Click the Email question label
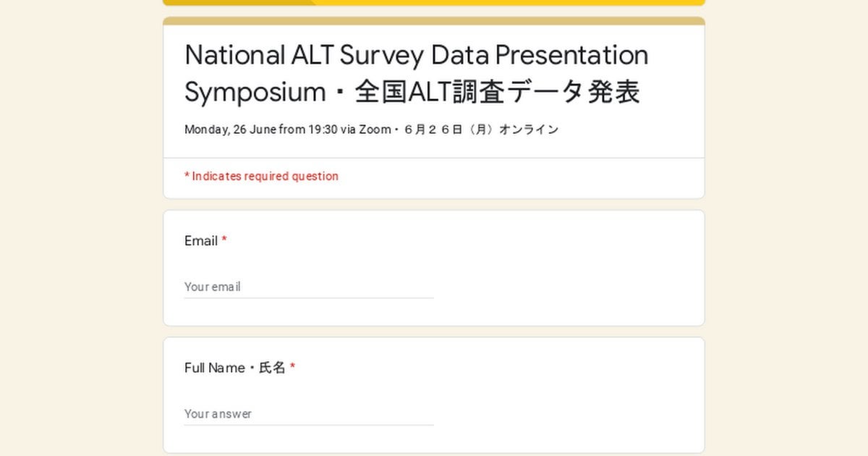Image resolution: width=868 pixels, height=456 pixels. [x=200, y=240]
